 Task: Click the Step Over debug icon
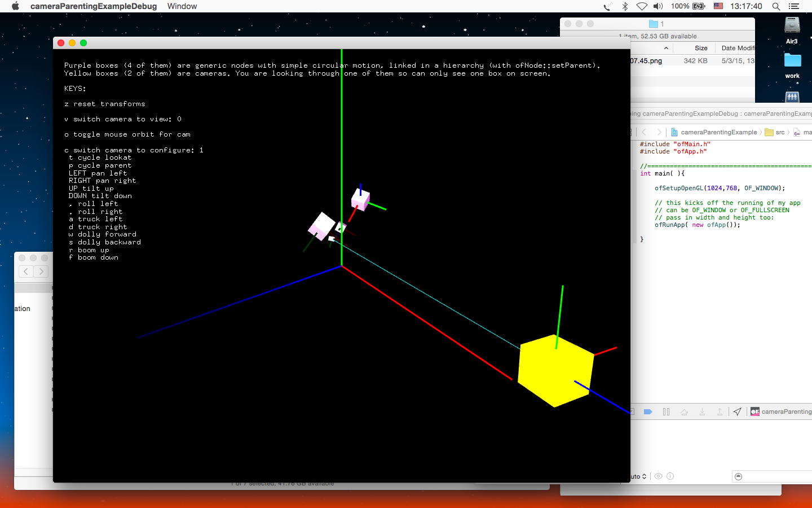click(x=684, y=411)
